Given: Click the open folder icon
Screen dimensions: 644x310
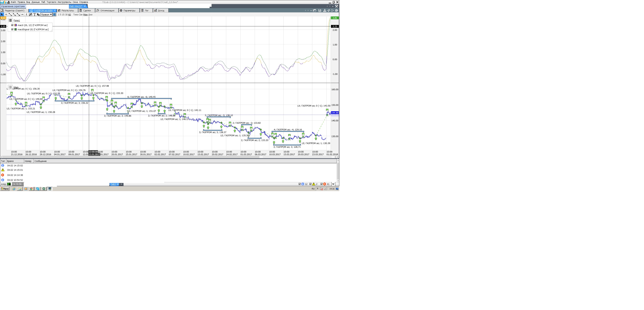Looking at the screenshot, I should (x=315, y=10).
